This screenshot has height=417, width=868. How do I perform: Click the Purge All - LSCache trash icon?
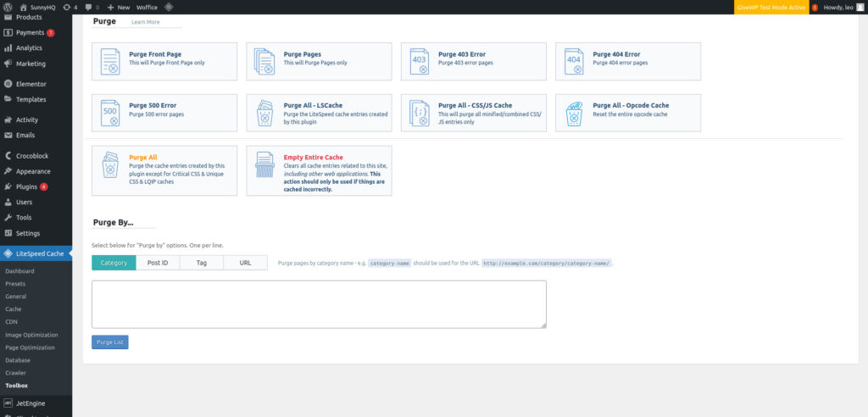pyautogui.click(x=265, y=113)
